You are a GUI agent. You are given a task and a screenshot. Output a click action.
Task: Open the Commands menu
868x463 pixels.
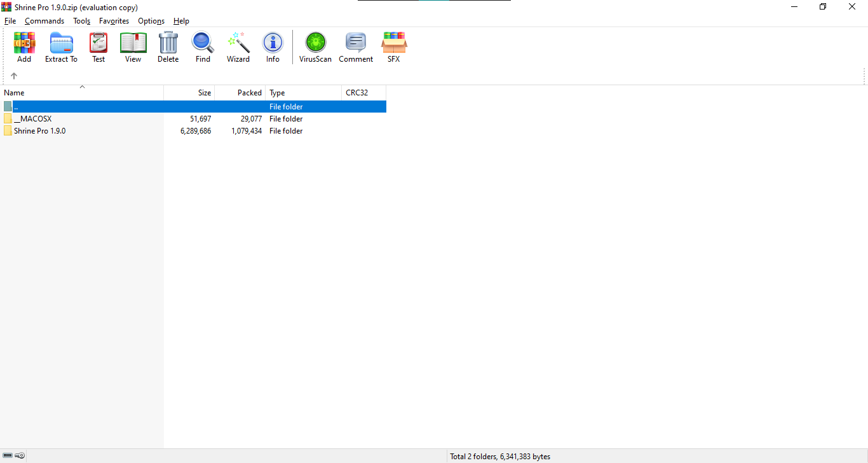(44, 21)
